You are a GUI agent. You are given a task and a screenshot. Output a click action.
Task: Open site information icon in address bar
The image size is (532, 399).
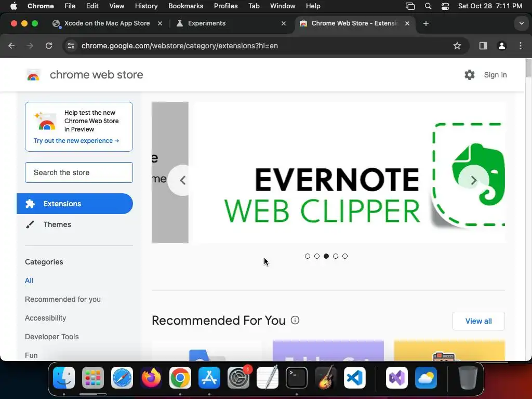pos(71,46)
